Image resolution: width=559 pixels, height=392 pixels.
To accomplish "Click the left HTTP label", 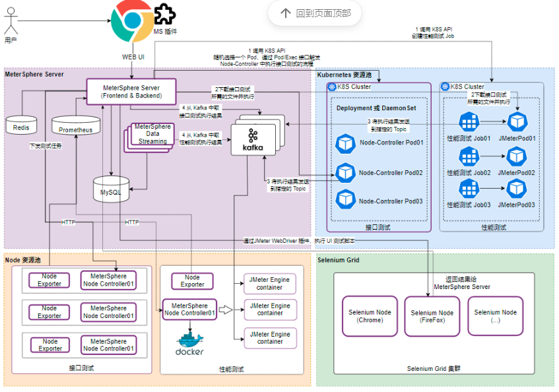I will pyautogui.click(x=68, y=222).
